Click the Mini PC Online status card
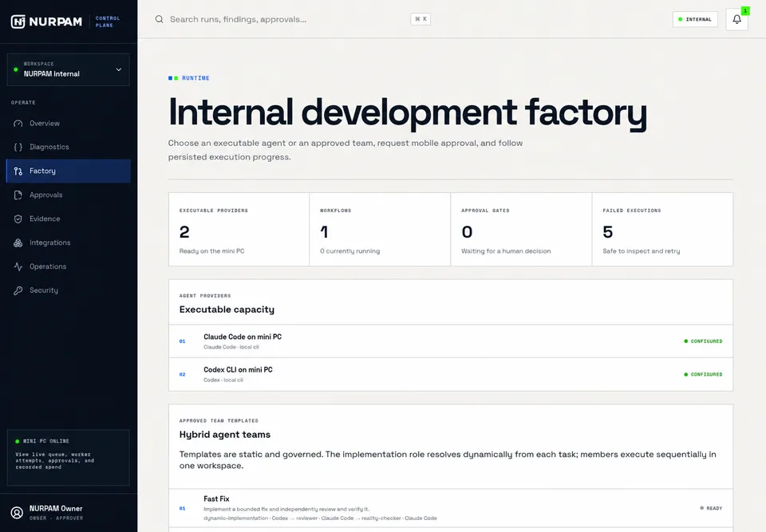 point(69,457)
